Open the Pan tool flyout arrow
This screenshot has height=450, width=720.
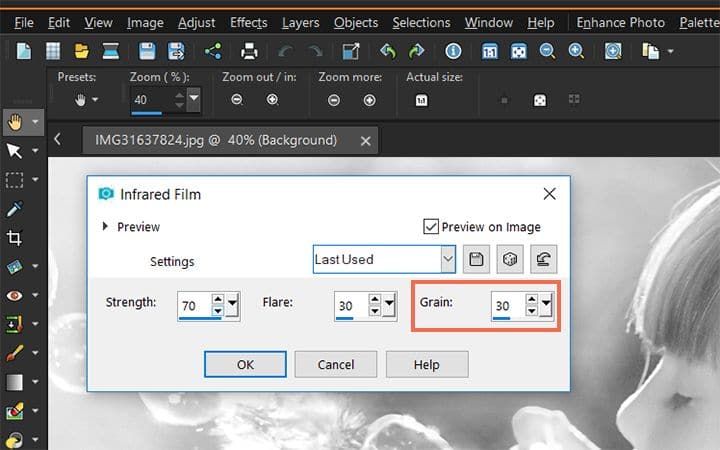coord(35,122)
